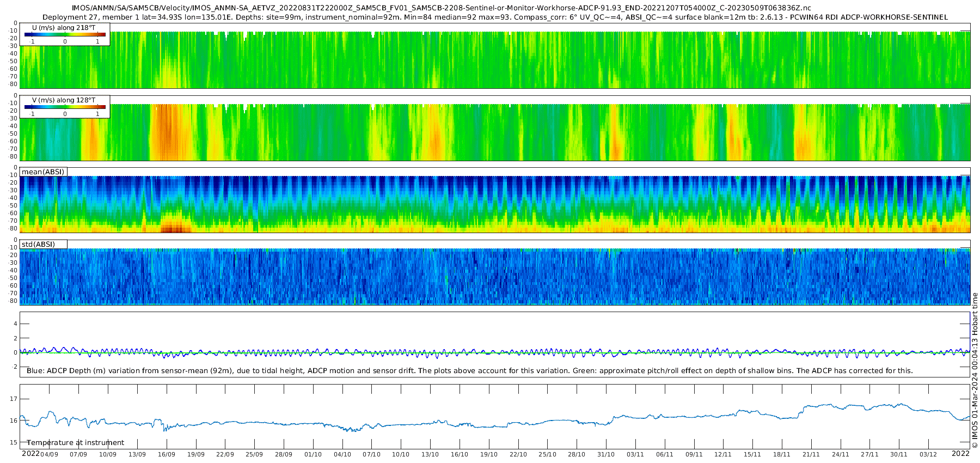This screenshot has width=980, height=463.
Task: Click the 4 tick on depth variation axis
Action: 15,324
